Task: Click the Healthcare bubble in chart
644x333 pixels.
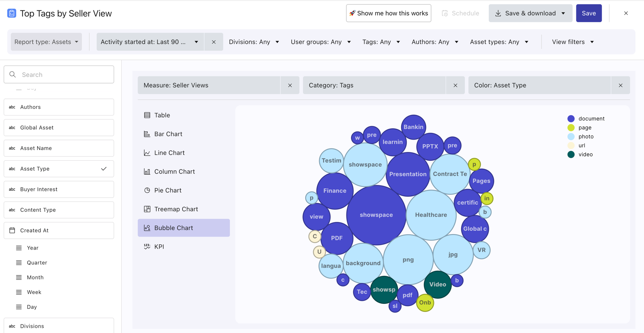Action: 431,215
